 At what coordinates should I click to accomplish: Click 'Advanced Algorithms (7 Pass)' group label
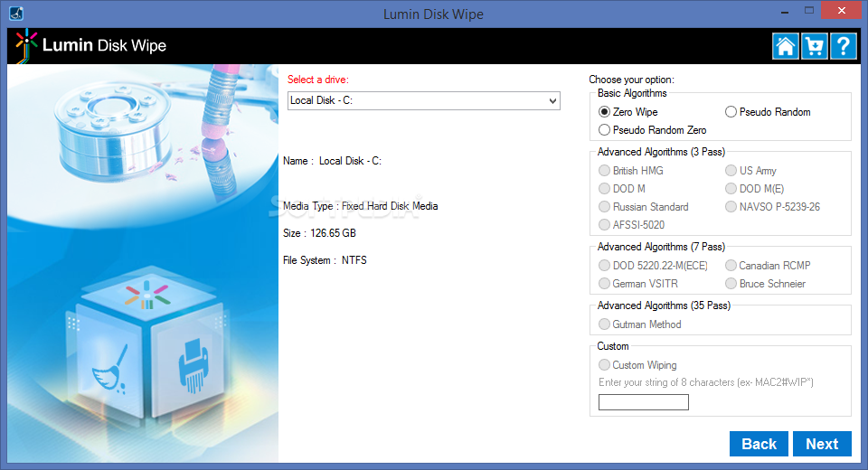pyautogui.click(x=661, y=247)
